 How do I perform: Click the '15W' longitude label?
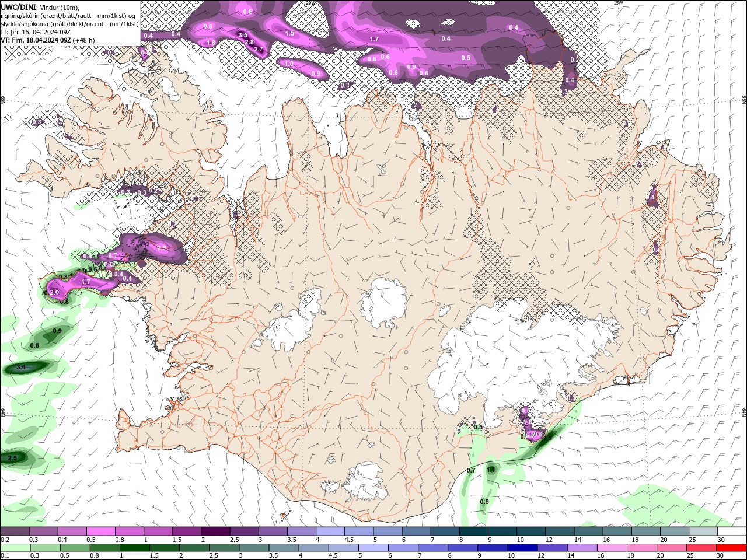619,3
